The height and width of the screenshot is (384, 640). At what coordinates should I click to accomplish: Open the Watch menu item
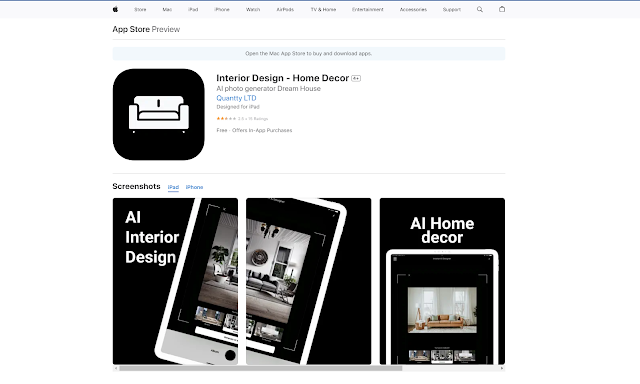pyautogui.click(x=253, y=9)
